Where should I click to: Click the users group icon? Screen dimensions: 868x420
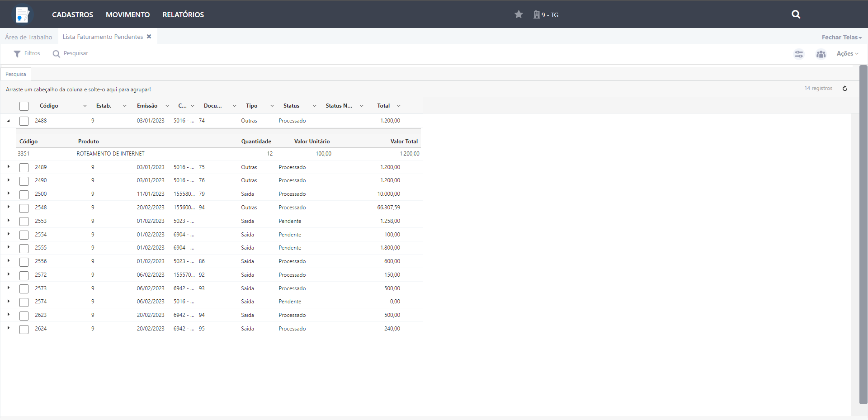[x=821, y=54]
